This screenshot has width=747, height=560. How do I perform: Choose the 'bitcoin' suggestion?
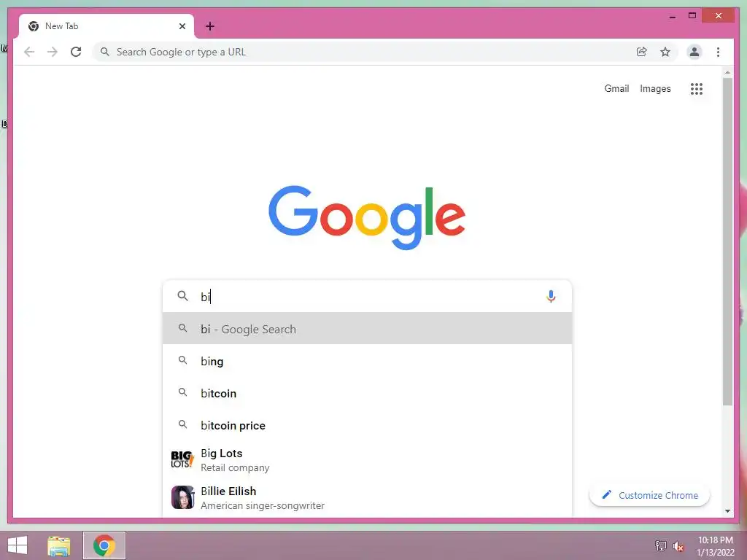point(367,393)
